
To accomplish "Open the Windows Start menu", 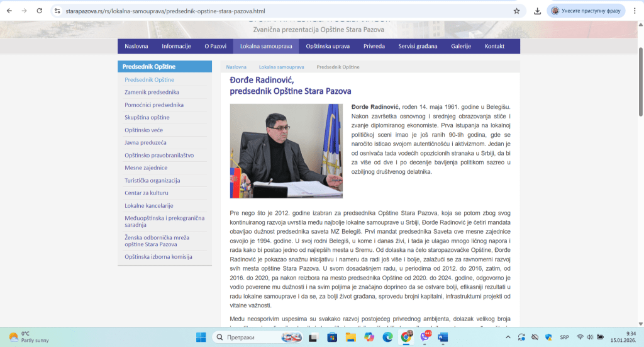I will pos(201,337).
